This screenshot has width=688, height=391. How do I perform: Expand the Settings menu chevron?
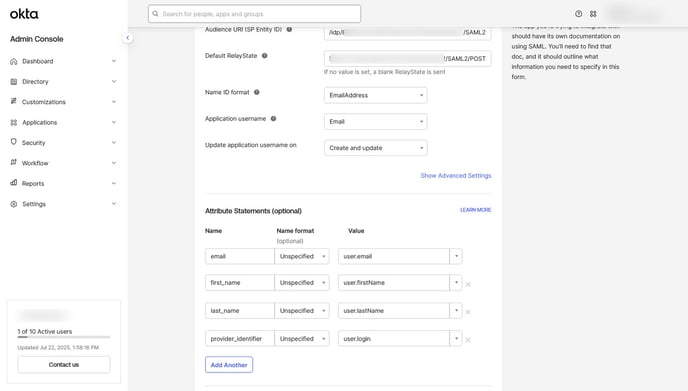pyautogui.click(x=114, y=204)
